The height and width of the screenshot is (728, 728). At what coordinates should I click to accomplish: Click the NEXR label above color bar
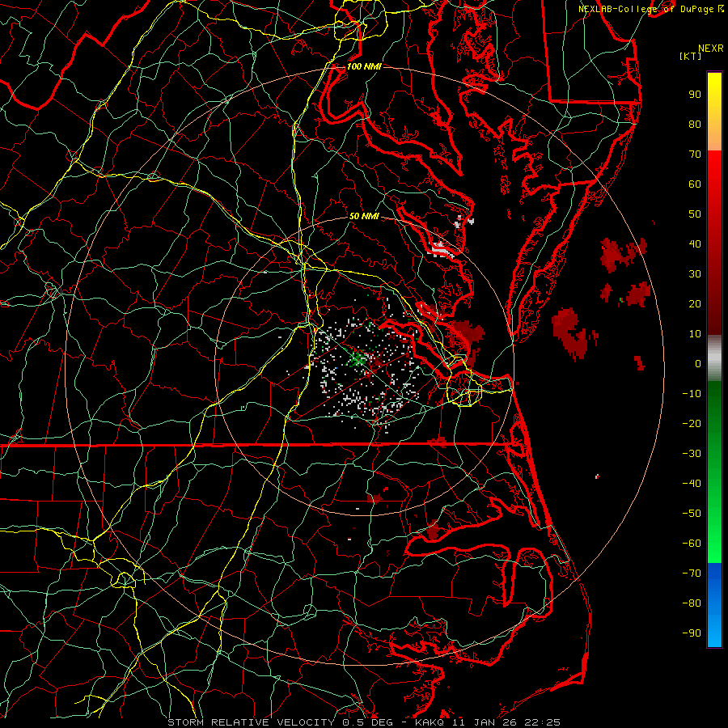coord(711,49)
